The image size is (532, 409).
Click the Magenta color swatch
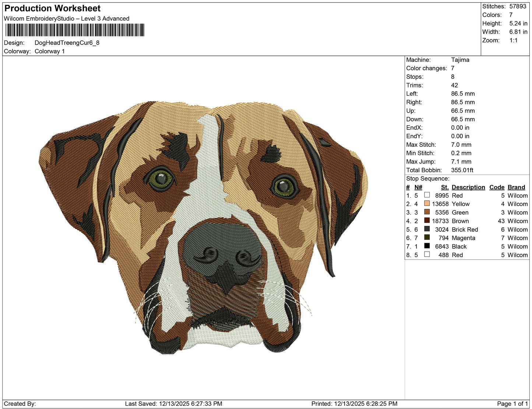[x=427, y=238]
